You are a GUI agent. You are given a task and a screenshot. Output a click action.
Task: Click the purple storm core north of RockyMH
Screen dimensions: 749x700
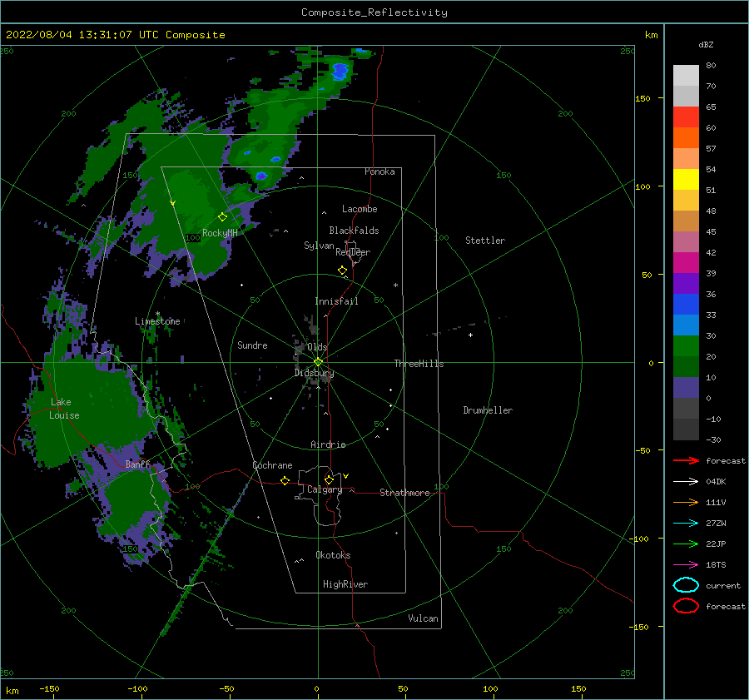pyautogui.click(x=261, y=176)
